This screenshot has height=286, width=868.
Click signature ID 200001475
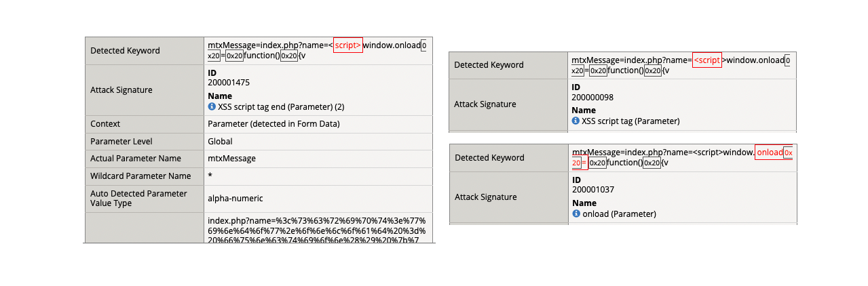point(229,83)
